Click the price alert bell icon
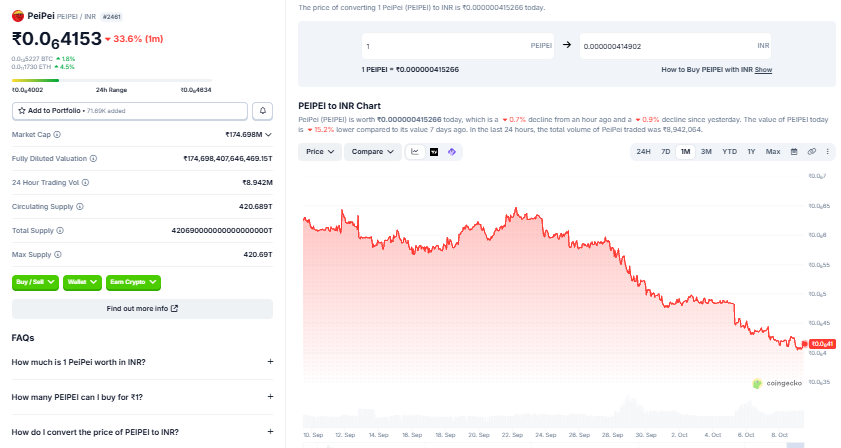The width and height of the screenshot is (841, 448). tap(263, 111)
